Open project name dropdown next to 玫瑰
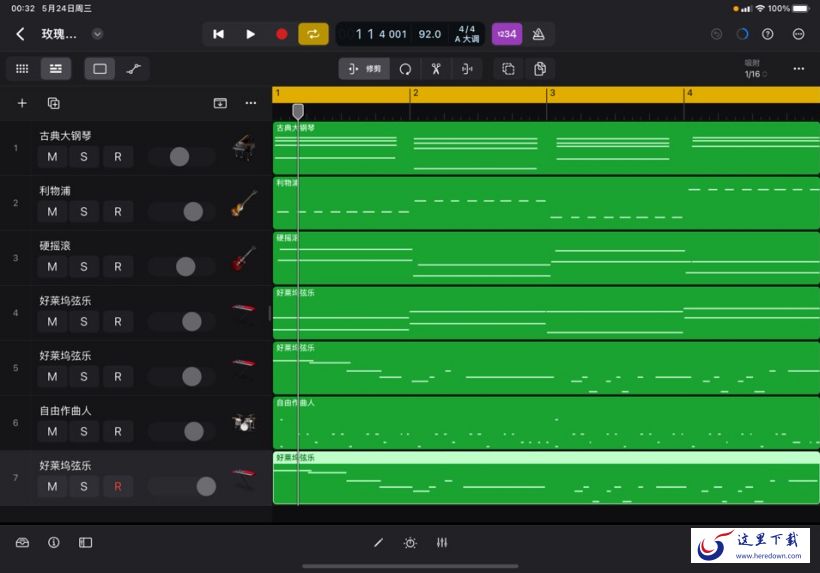 point(97,35)
